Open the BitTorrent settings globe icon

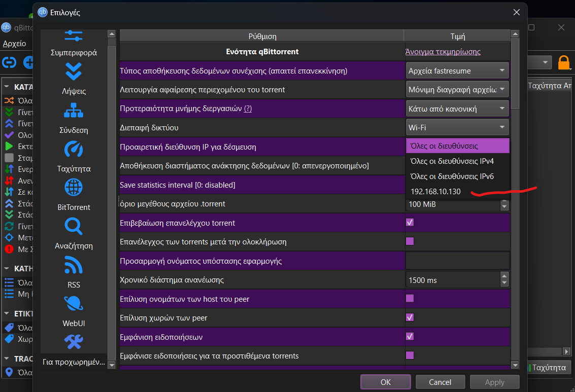click(x=74, y=187)
